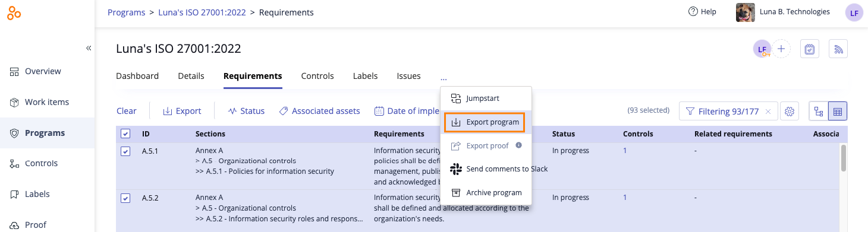The height and width of the screenshot is (232, 868).
Task: Switch to the Dashboard tab
Action: (137, 76)
